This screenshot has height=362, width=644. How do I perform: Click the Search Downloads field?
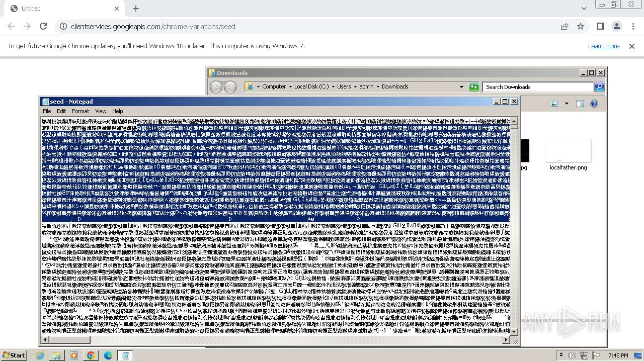[538, 87]
